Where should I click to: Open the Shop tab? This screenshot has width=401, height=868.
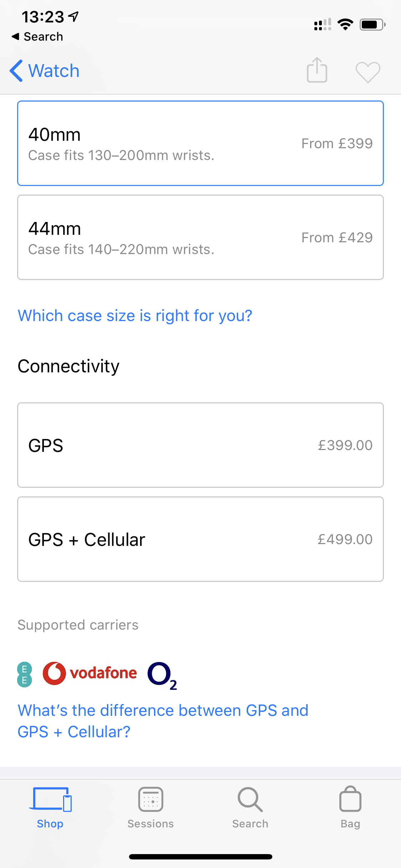coord(50,807)
